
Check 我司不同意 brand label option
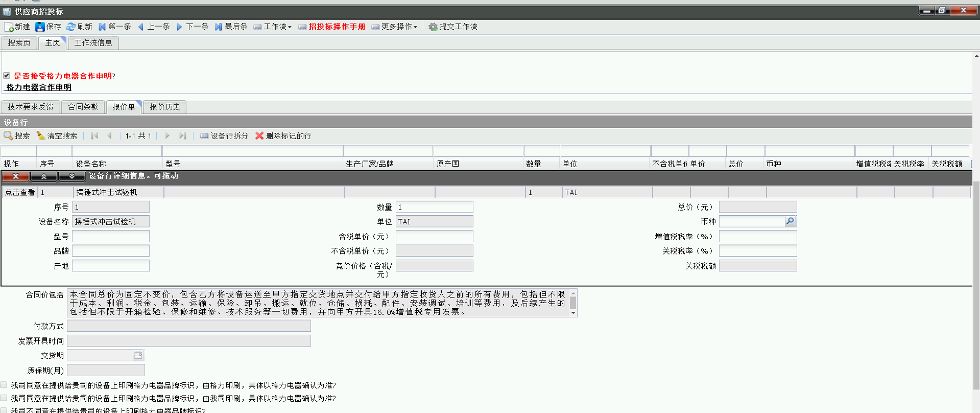[4, 410]
